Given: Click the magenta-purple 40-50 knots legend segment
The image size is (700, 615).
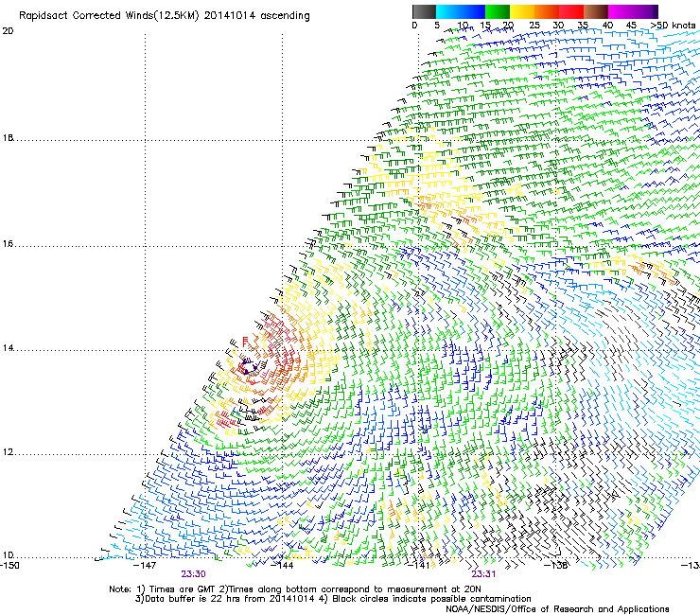Looking at the screenshot, I should tap(633, 11).
